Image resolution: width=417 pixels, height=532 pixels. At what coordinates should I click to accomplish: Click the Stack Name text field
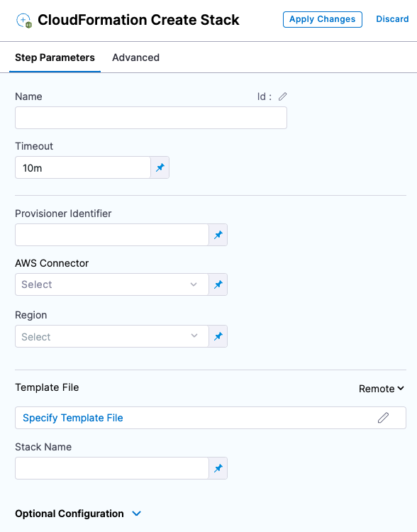[x=112, y=468]
